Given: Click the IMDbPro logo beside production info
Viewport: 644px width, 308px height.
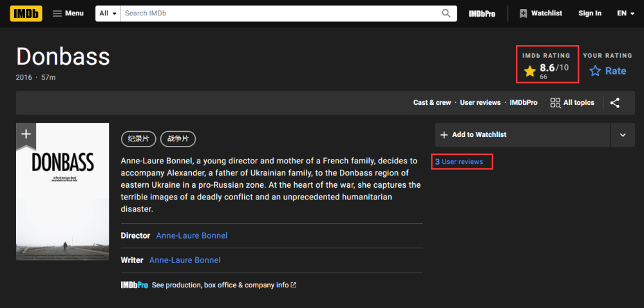Looking at the screenshot, I should pyautogui.click(x=135, y=285).
